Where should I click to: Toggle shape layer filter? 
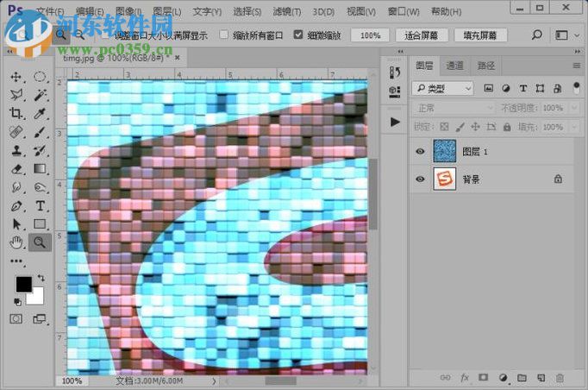(x=540, y=88)
